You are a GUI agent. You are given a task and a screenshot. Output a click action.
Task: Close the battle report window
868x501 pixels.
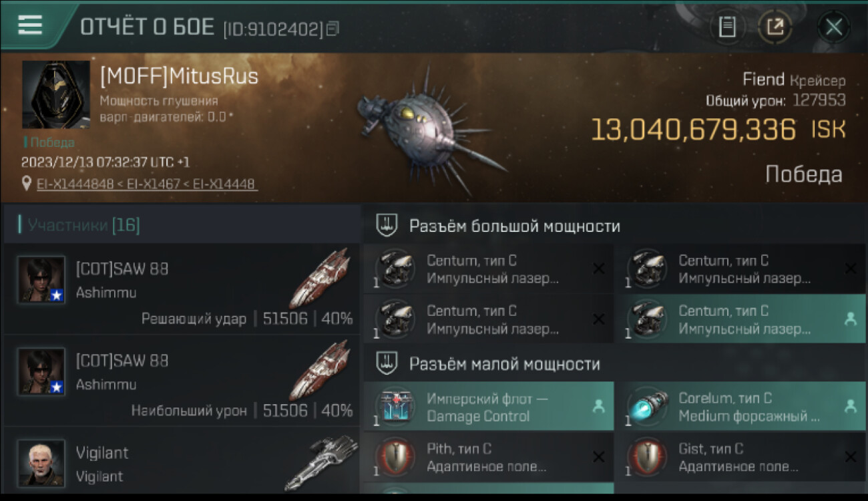[x=833, y=27]
